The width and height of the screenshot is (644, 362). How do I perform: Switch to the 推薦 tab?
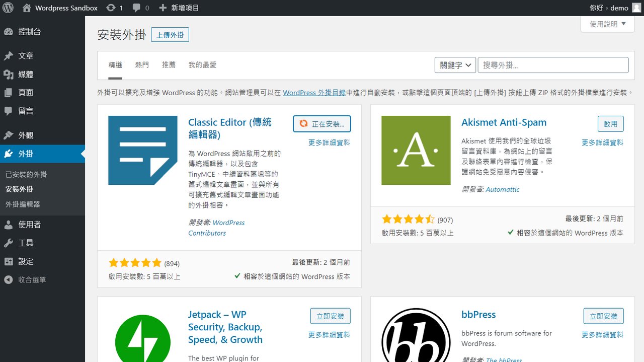169,65
